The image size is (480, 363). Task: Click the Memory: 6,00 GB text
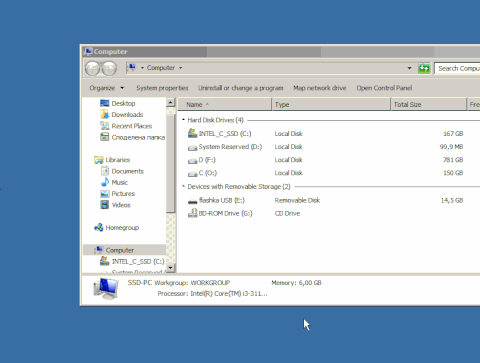296,283
